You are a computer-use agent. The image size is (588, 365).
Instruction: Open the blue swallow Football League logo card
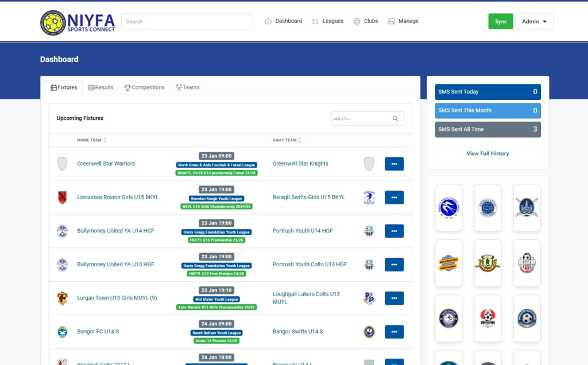pyautogui.click(x=448, y=208)
